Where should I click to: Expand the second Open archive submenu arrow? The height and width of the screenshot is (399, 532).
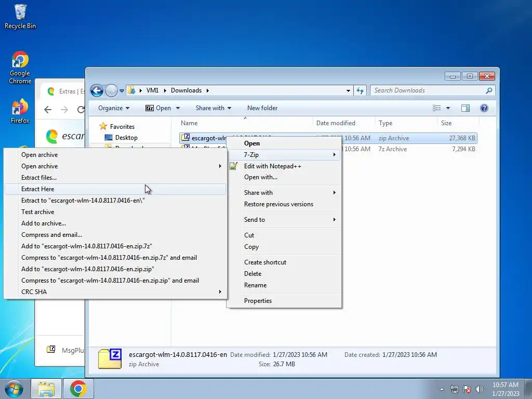pos(220,166)
